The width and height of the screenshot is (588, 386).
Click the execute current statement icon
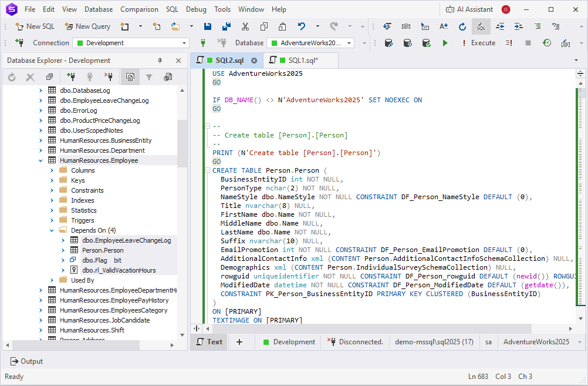509,43
